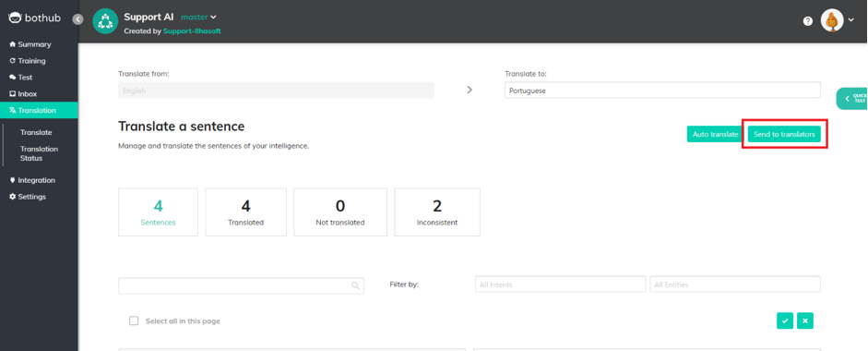
Task: Click the arrow between language fields
Action: tap(470, 90)
